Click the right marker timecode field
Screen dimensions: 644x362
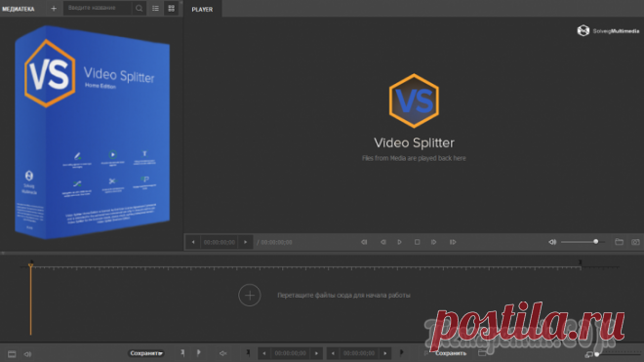[x=359, y=353]
